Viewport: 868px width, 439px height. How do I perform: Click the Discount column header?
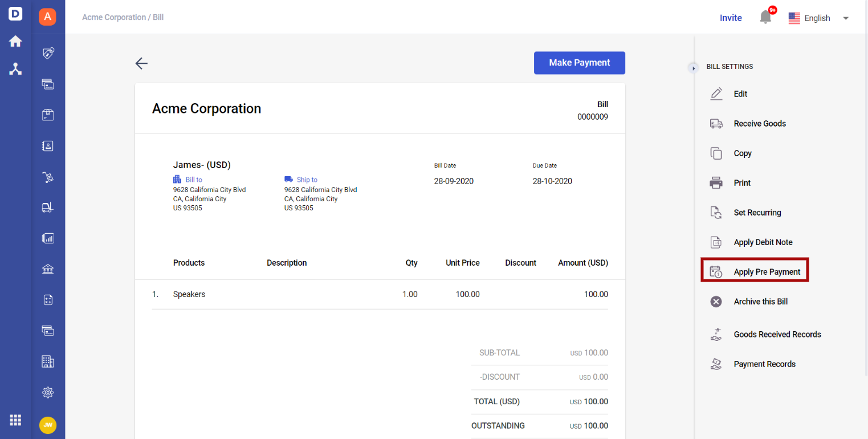pos(520,263)
